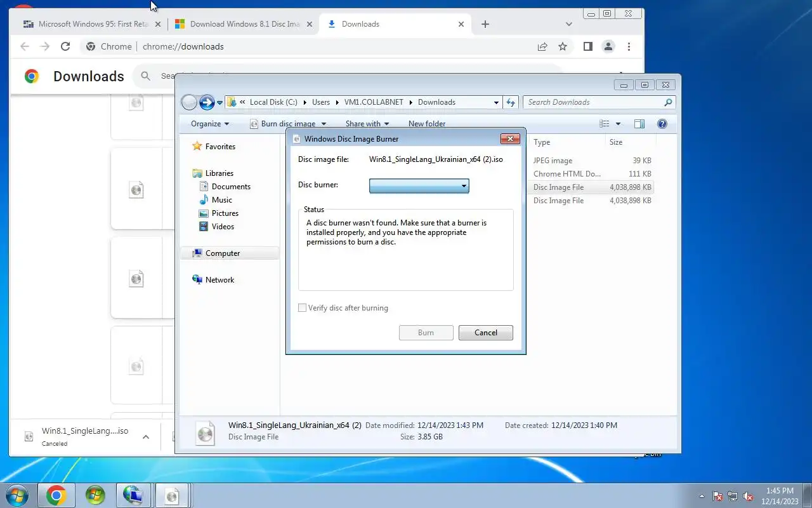Open the Chrome share icon

(542, 46)
